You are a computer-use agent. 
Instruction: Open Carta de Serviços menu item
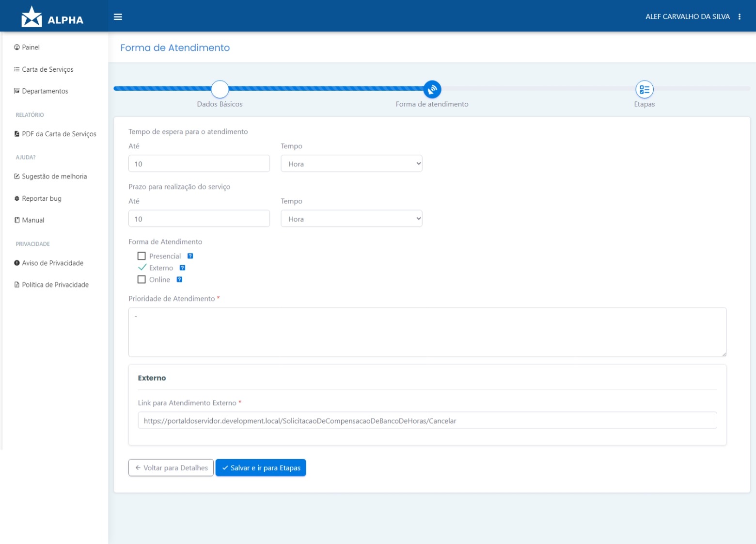(x=48, y=69)
